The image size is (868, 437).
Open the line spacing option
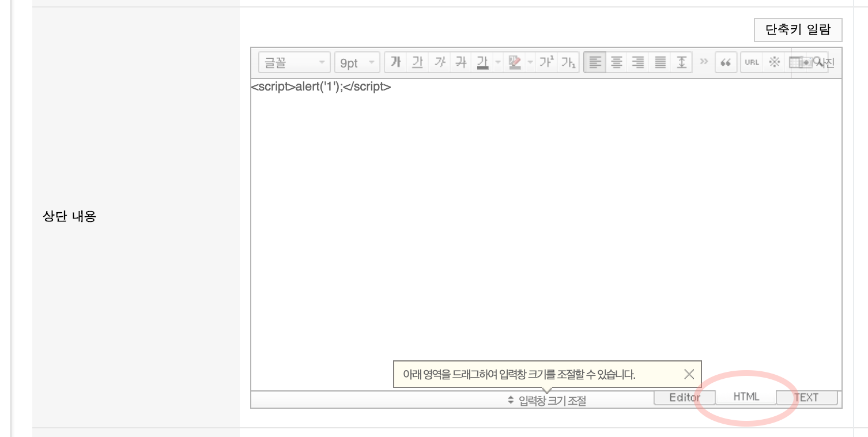(682, 62)
